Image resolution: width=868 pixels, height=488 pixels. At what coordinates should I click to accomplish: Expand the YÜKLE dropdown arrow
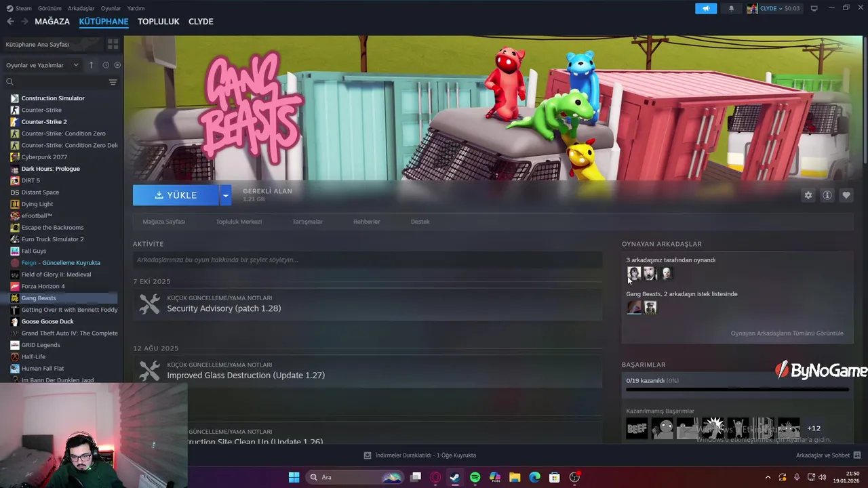(x=225, y=195)
